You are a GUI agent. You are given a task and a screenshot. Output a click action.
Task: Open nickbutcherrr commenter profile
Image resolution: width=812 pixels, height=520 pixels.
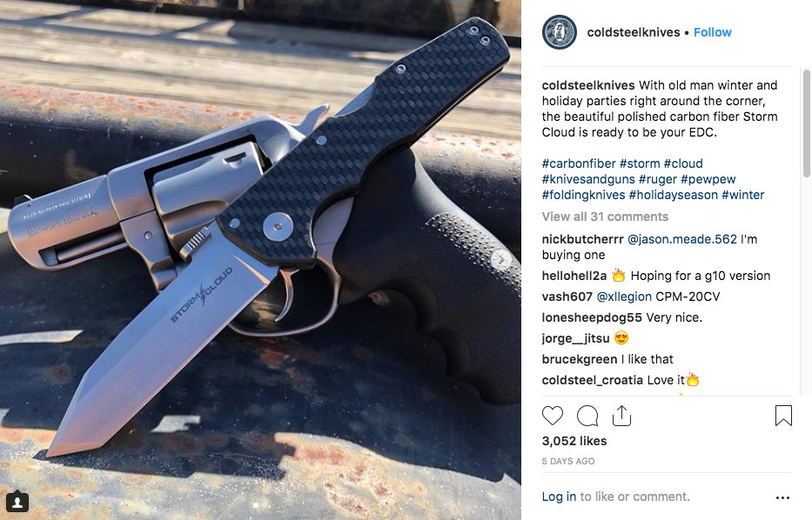click(x=582, y=239)
